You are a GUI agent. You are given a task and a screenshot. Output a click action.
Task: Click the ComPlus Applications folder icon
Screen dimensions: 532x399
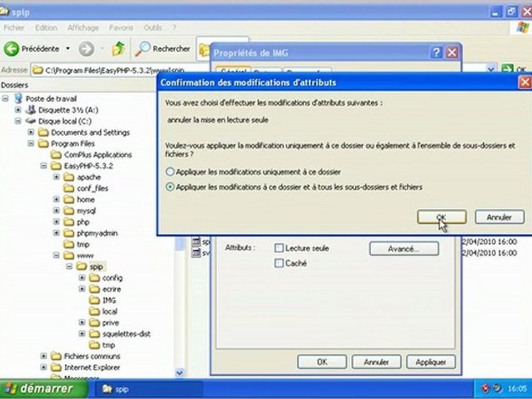point(56,155)
